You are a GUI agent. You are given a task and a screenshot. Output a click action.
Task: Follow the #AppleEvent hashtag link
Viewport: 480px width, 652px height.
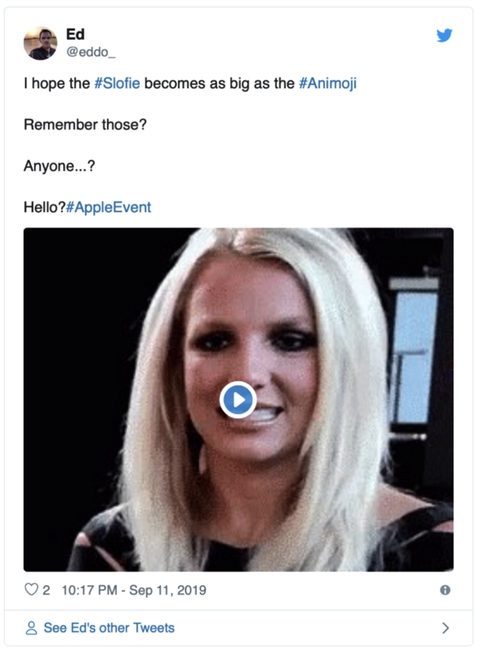point(109,207)
